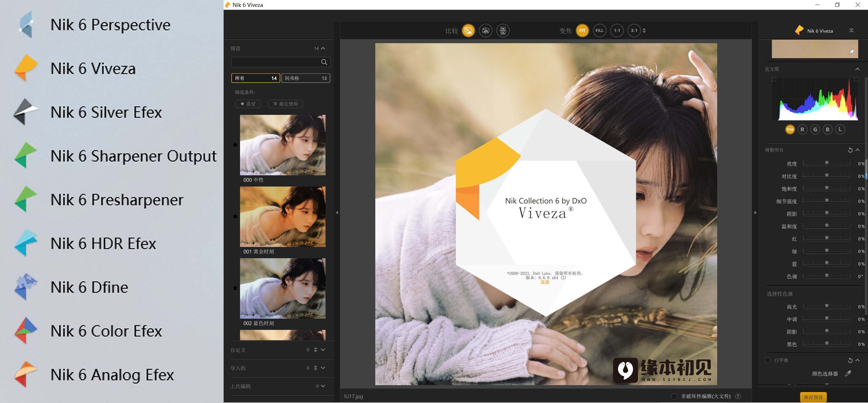
Task: Toggle histogram highlight clipping indicator
Action: [856, 79]
